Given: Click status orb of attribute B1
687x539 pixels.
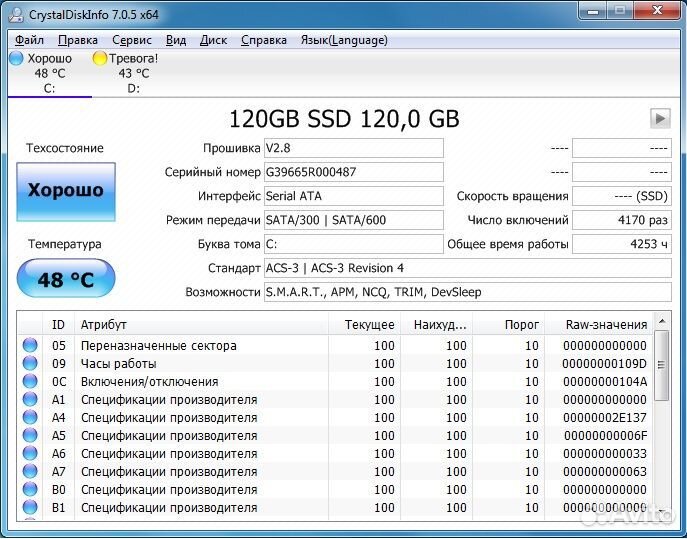Looking at the screenshot, I should click(x=30, y=507).
